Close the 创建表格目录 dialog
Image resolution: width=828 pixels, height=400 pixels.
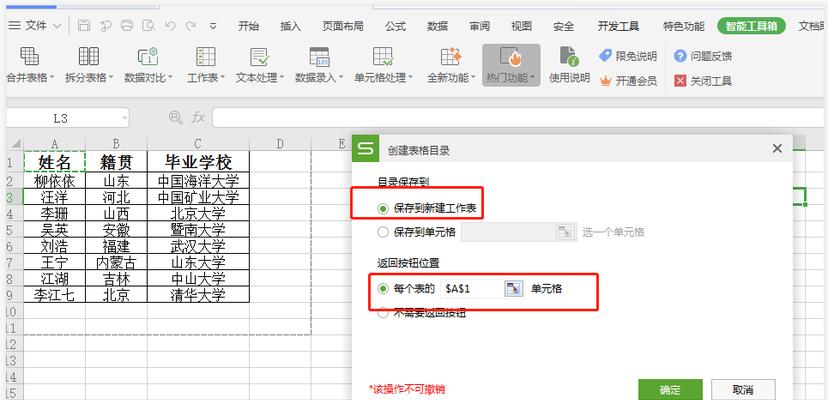[777, 149]
